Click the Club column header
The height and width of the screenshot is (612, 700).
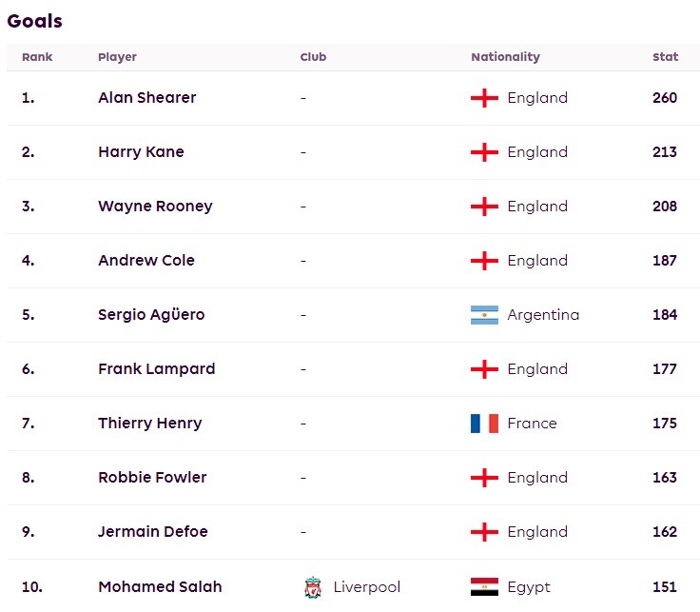pos(313,57)
